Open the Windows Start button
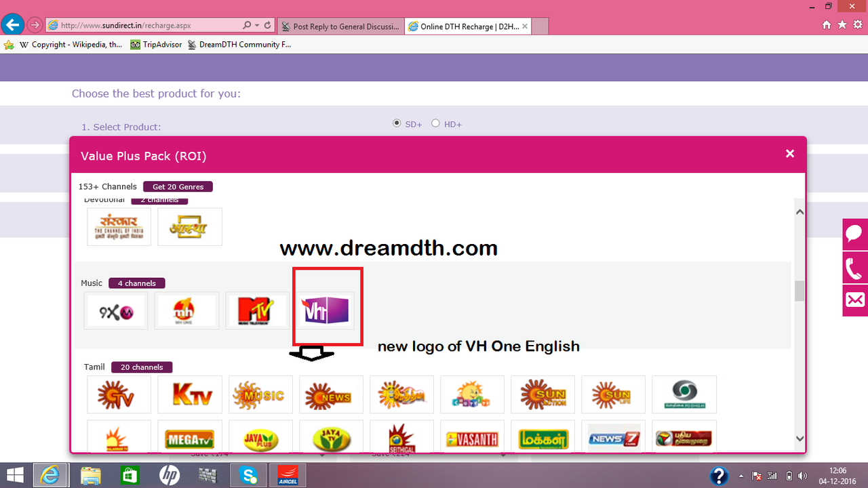Screen dimensions: 868x488 tap(16, 475)
